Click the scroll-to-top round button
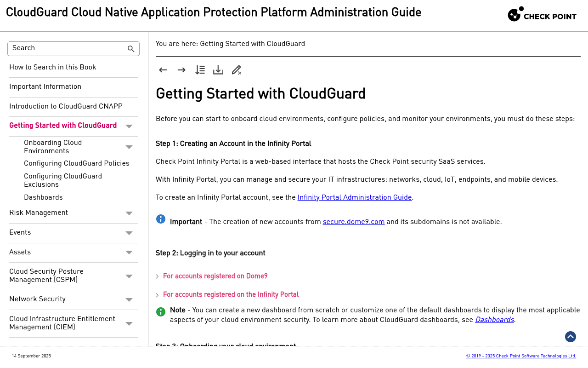This screenshot has height=368, width=588. click(x=571, y=337)
